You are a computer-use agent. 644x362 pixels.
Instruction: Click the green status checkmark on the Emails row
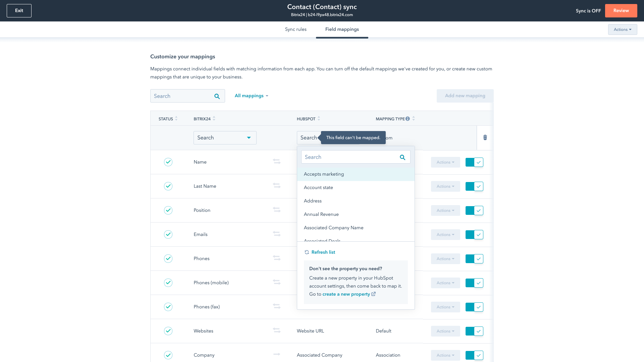point(168,234)
